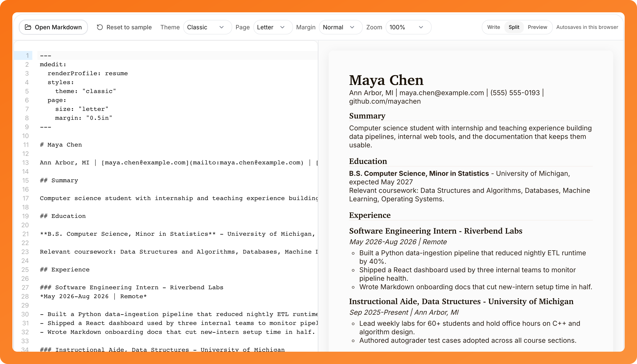Click the Theme dropdown chevron icon

pos(222,27)
